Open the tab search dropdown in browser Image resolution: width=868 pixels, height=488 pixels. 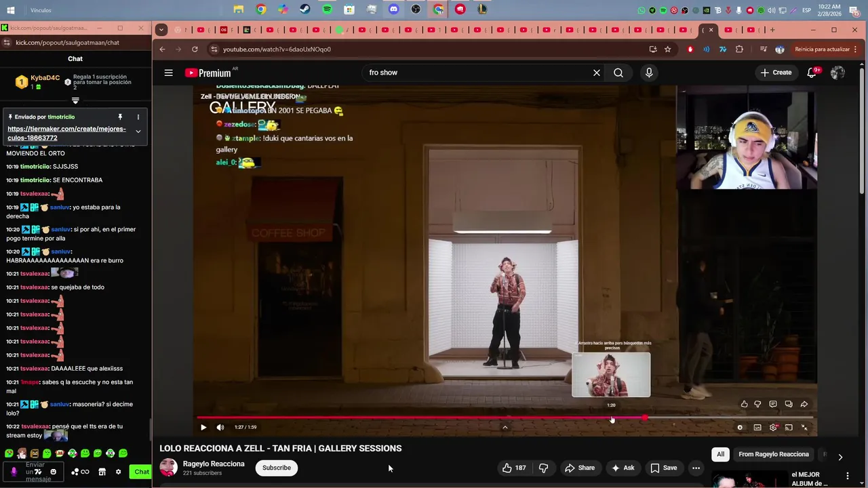[161, 30]
